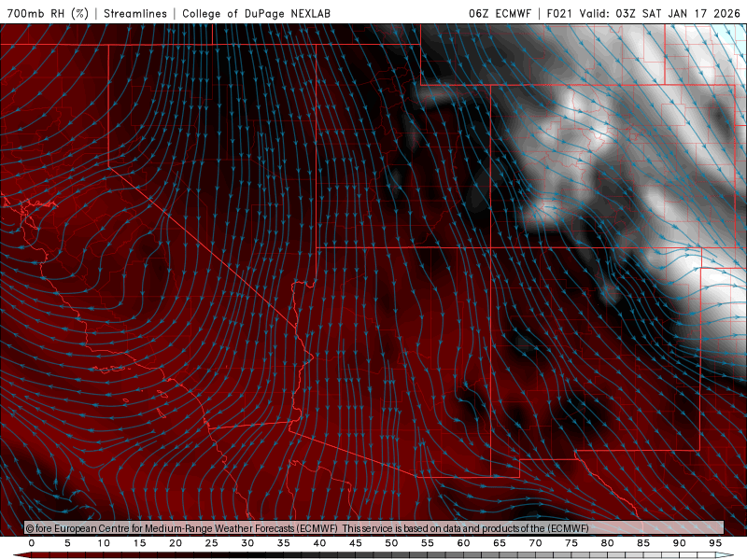Click the '60' value on colorbar scale
Image resolution: width=747 pixels, height=560 pixels.
[x=463, y=543]
